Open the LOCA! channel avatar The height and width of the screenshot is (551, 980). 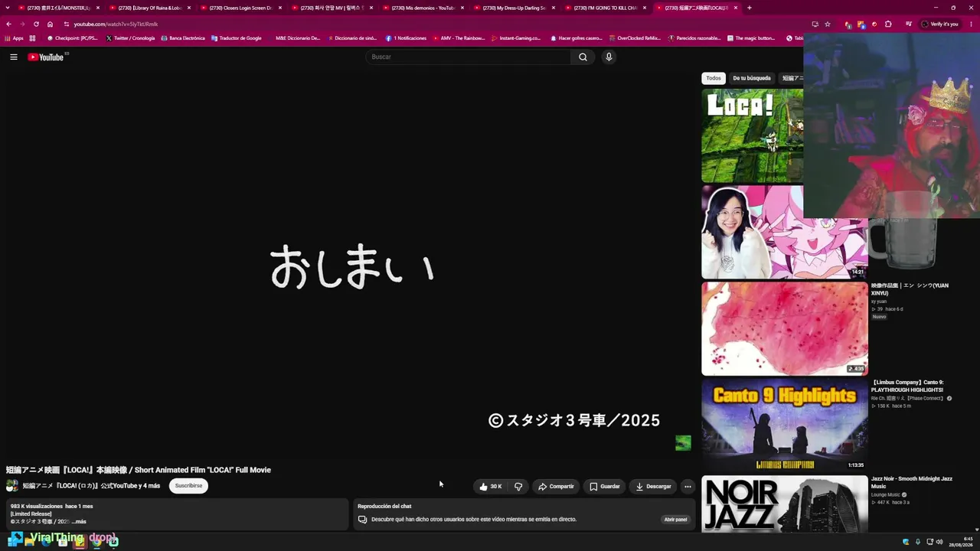click(x=12, y=486)
